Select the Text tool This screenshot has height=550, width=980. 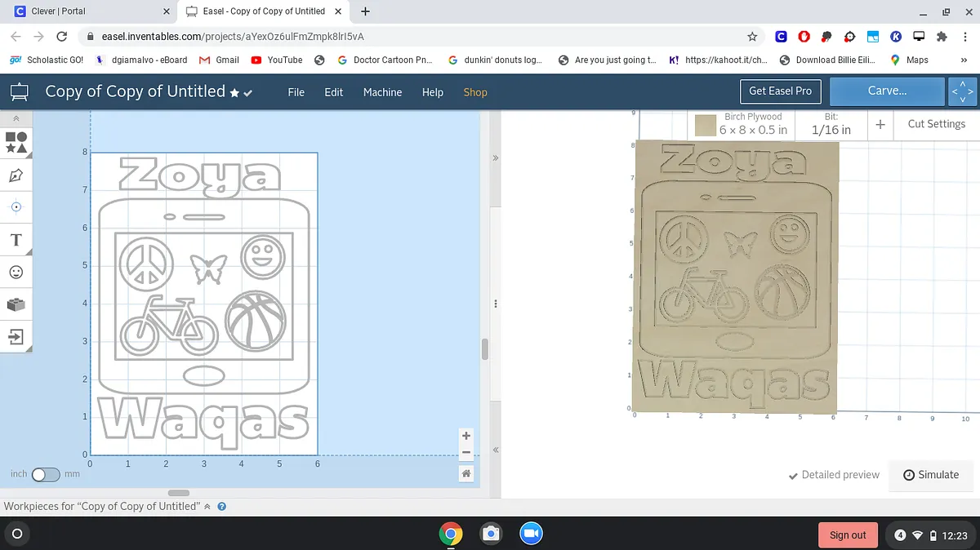pyautogui.click(x=16, y=240)
